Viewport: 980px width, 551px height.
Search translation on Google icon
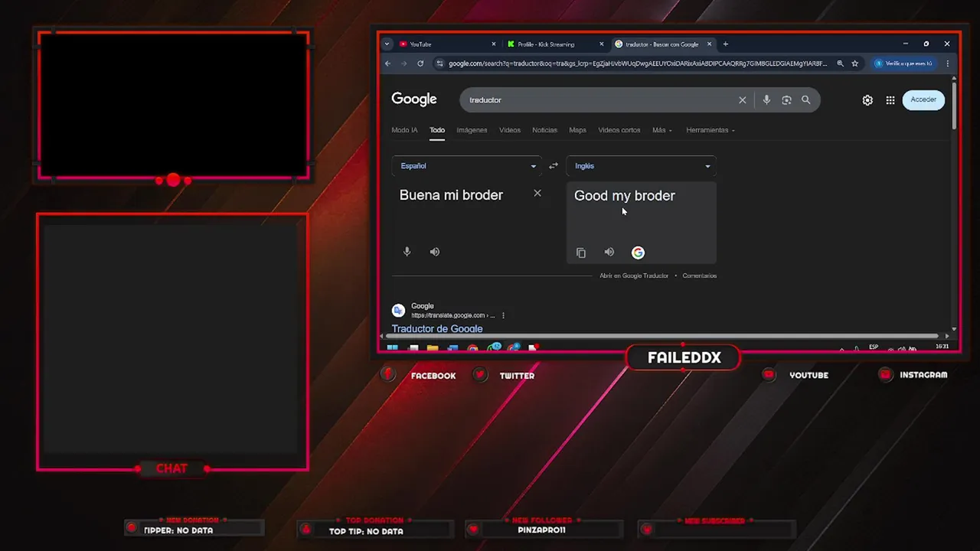pos(638,253)
